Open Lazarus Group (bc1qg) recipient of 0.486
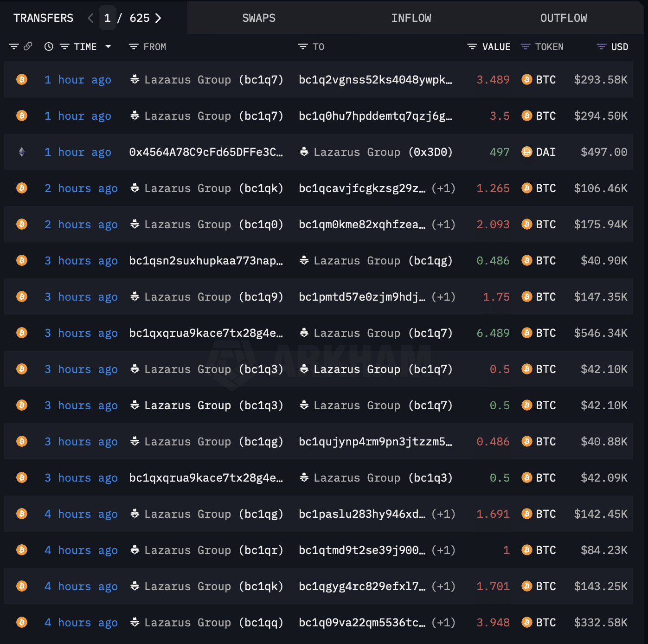Image resolution: width=648 pixels, height=644 pixels. 383,261
